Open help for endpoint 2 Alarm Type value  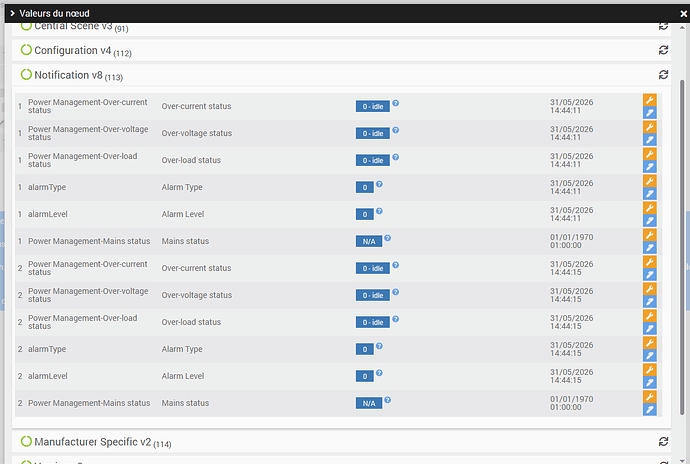pos(379,346)
